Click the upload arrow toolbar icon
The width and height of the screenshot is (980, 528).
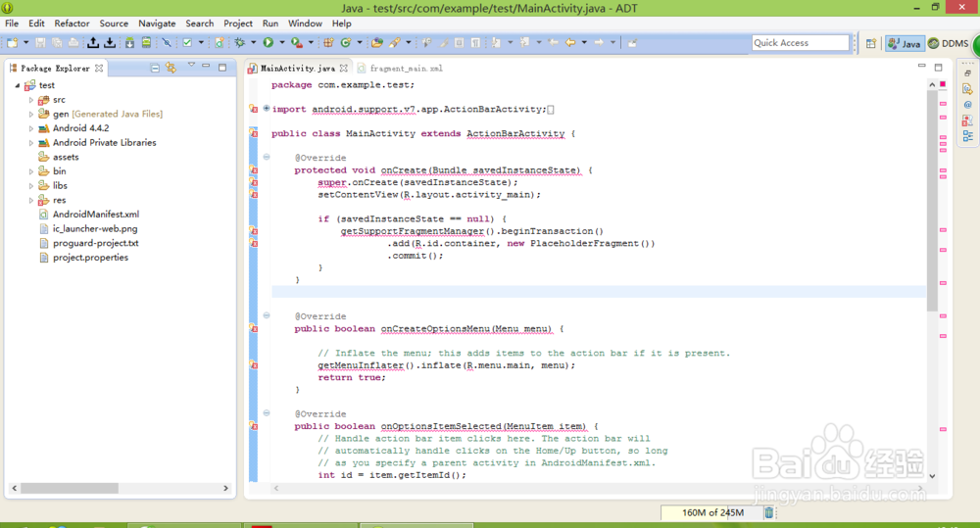coord(93,42)
